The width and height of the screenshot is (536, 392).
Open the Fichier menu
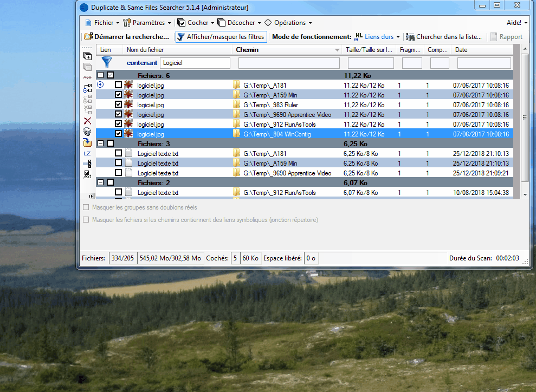pos(102,23)
